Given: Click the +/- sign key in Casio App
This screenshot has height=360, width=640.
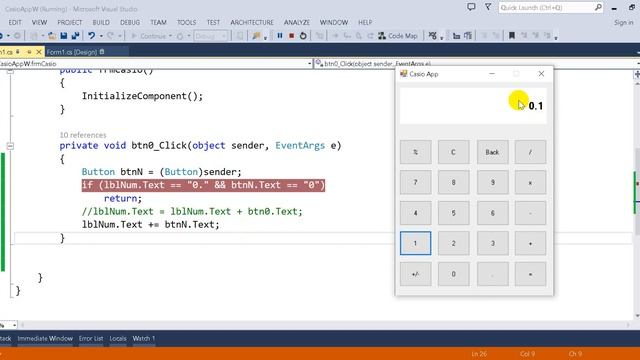Looking at the screenshot, I should coord(415,274).
